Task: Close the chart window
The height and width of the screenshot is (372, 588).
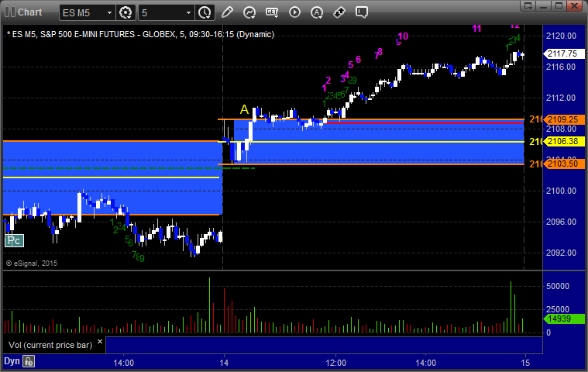Action: pyautogui.click(x=575, y=5)
